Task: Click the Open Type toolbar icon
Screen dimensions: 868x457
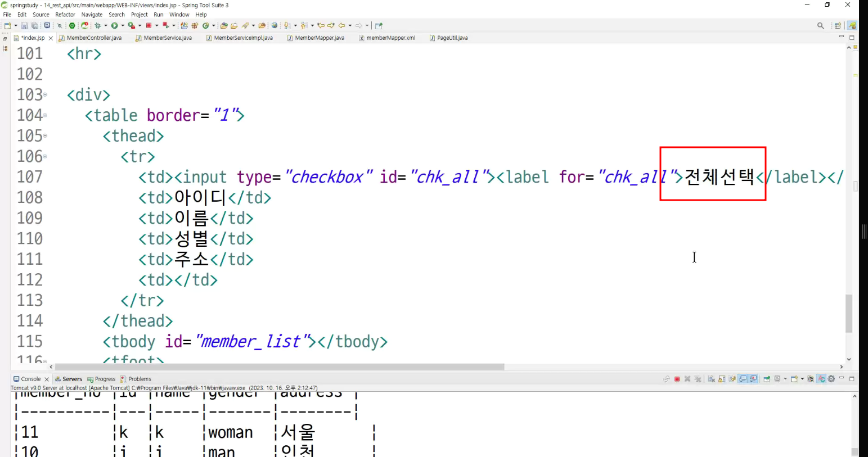Action: click(x=224, y=26)
